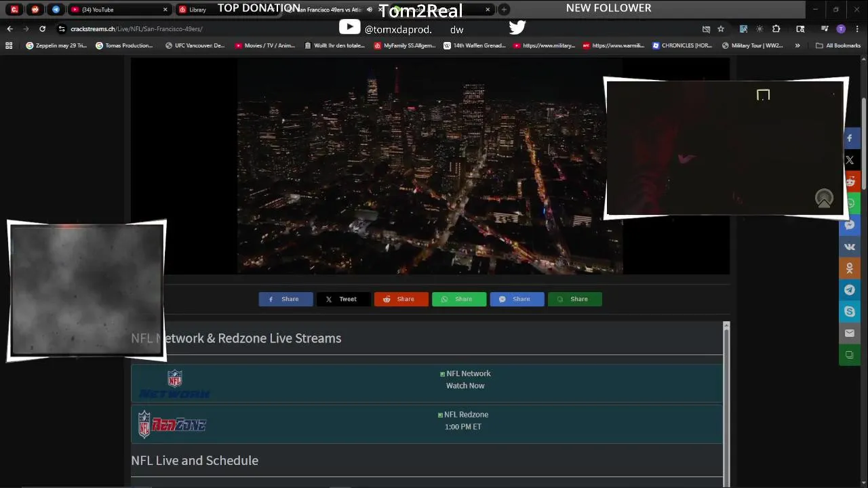Open the pinned Telegram browser tab
Screen dimensions: 868x488
point(56,9)
